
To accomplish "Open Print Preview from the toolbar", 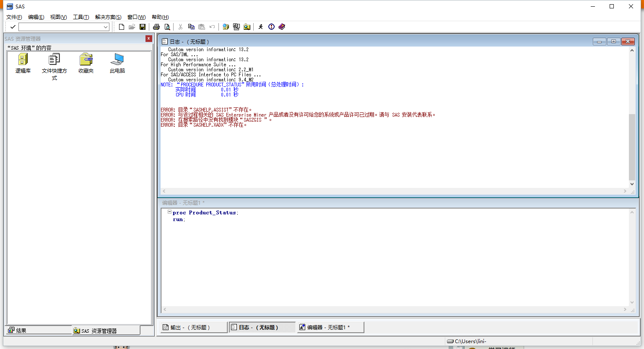I will tap(167, 27).
